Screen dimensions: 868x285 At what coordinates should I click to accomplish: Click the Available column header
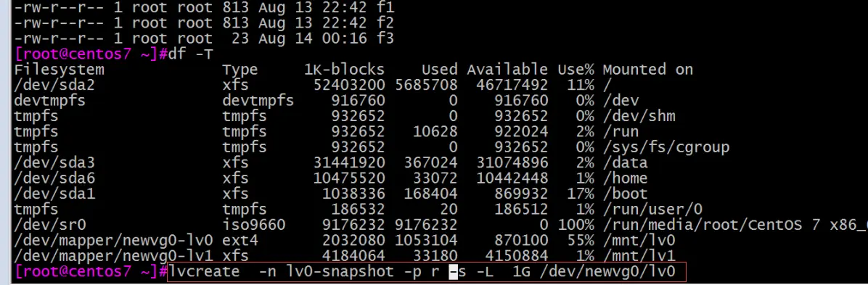(507, 70)
